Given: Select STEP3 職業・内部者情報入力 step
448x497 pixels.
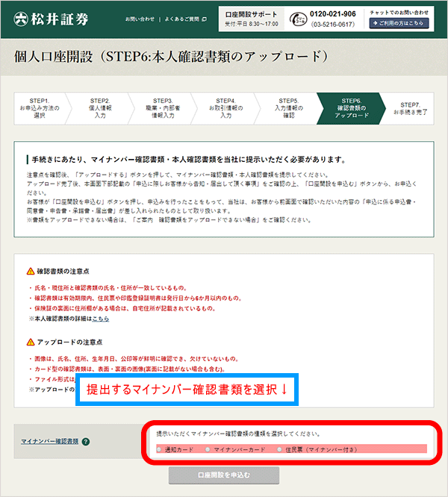Looking at the screenshot, I should pos(163,108).
